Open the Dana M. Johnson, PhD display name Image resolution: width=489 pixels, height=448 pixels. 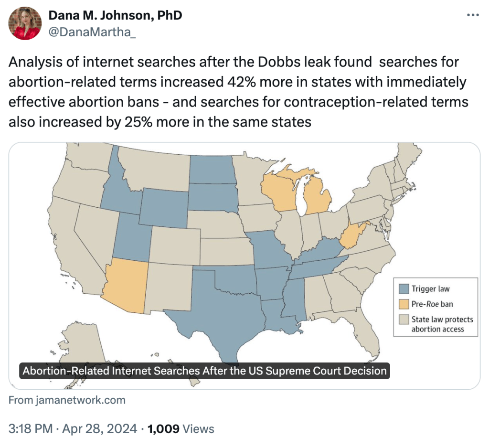(115, 15)
